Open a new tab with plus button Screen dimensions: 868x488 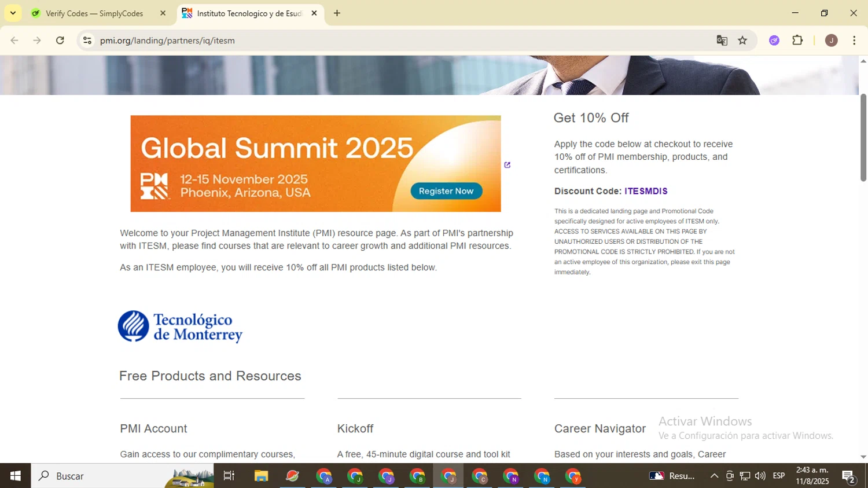337,13
